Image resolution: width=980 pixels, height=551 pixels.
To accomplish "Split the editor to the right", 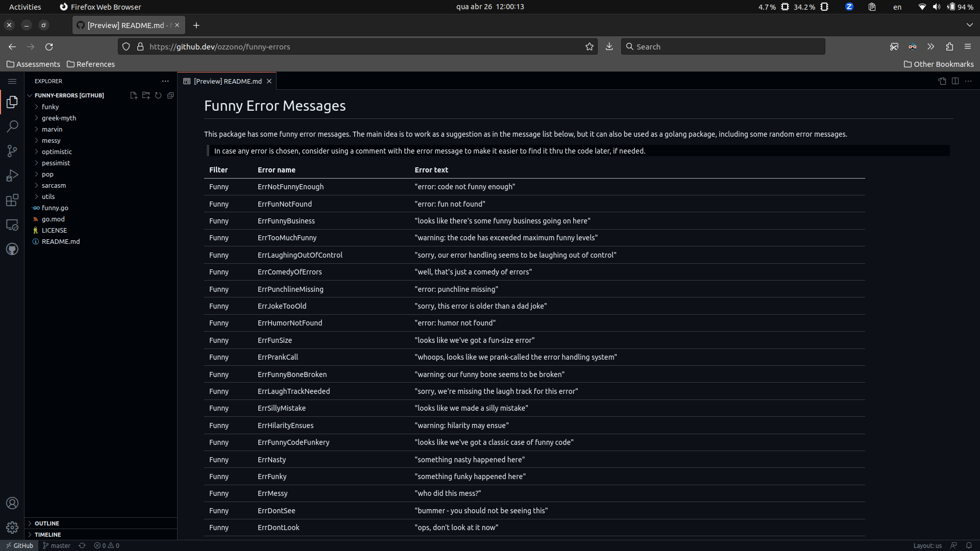I will point(955,81).
